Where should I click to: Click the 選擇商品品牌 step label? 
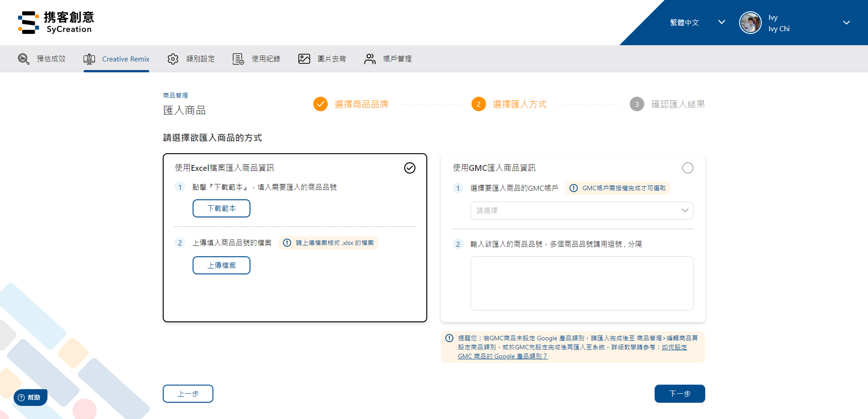362,104
